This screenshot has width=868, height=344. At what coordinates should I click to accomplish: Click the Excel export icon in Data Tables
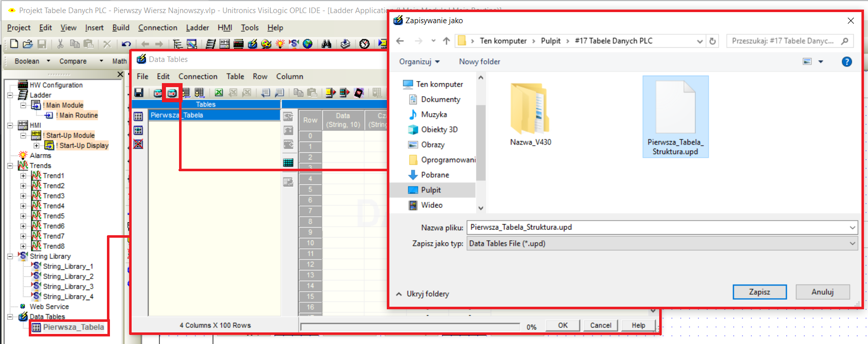click(x=219, y=93)
